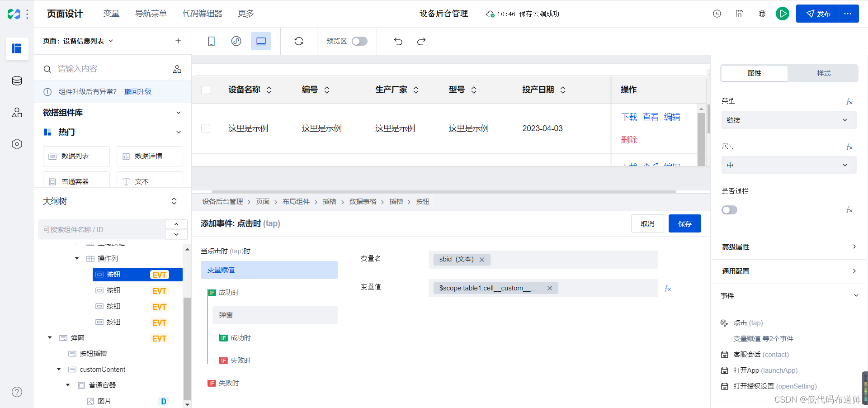868x408 pixels.
Task: Open the 变量 menu
Action: click(x=111, y=14)
